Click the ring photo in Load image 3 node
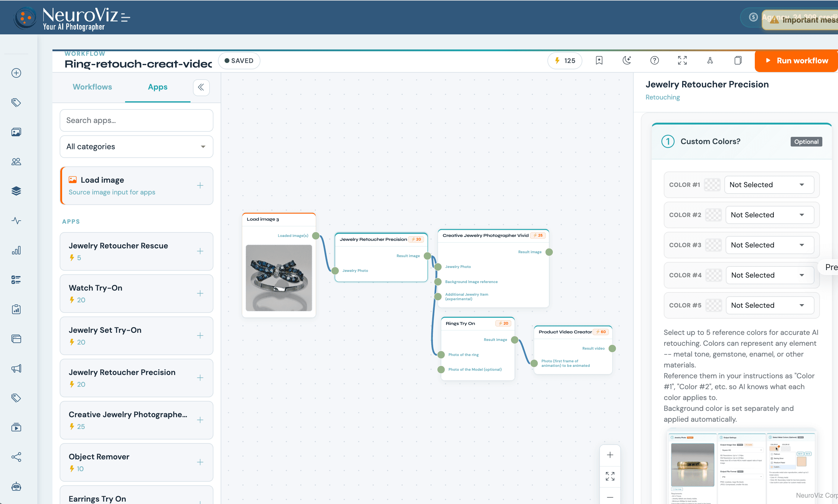The image size is (838, 504). (279, 278)
